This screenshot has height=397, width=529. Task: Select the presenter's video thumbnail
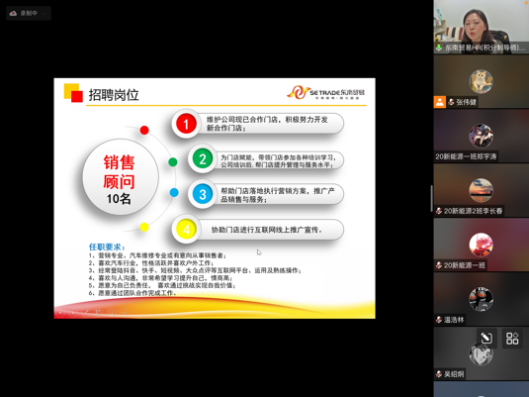click(x=481, y=27)
